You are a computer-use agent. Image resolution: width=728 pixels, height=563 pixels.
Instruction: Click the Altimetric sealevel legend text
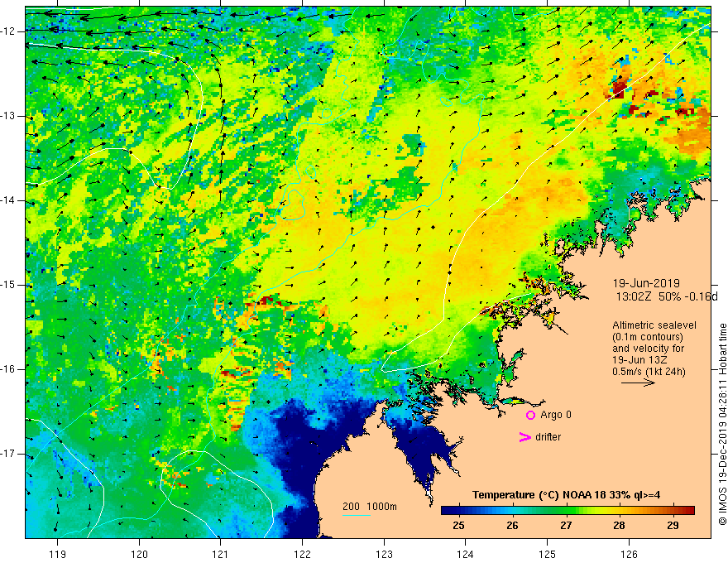[x=654, y=325]
